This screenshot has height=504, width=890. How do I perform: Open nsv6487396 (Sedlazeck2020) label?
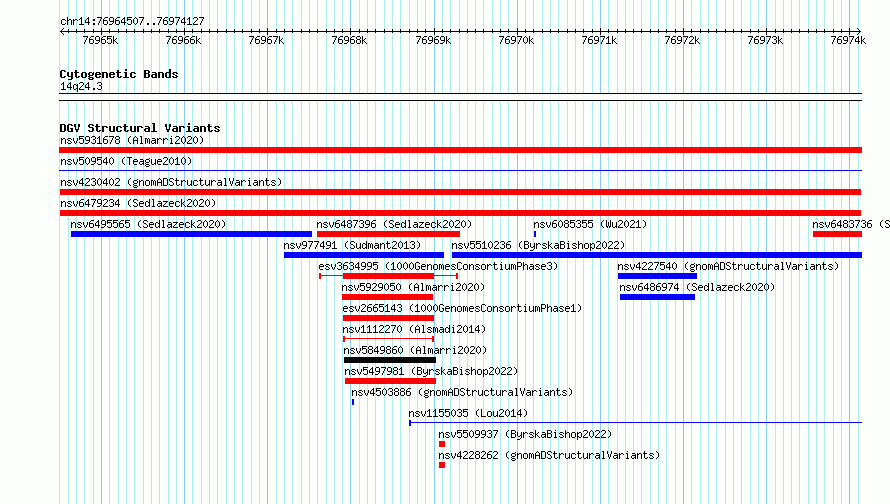pos(394,224)
